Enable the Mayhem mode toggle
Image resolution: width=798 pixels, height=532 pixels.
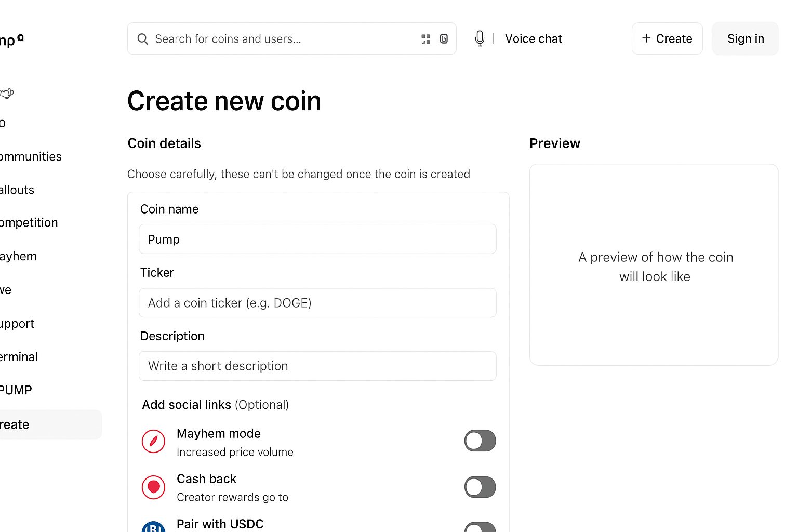coord(480,441)
